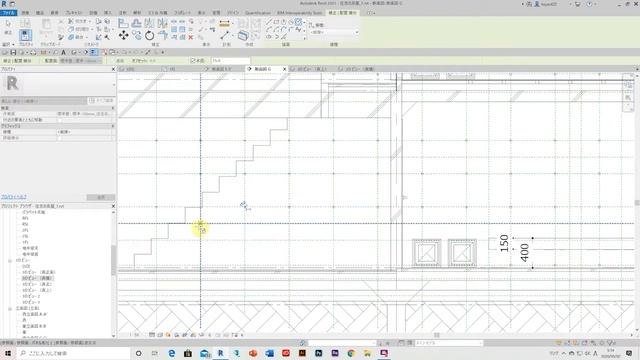The image size is (640, 360).
Task: Toggle the second checkbox in Properties palette
Action: [60, 138]
